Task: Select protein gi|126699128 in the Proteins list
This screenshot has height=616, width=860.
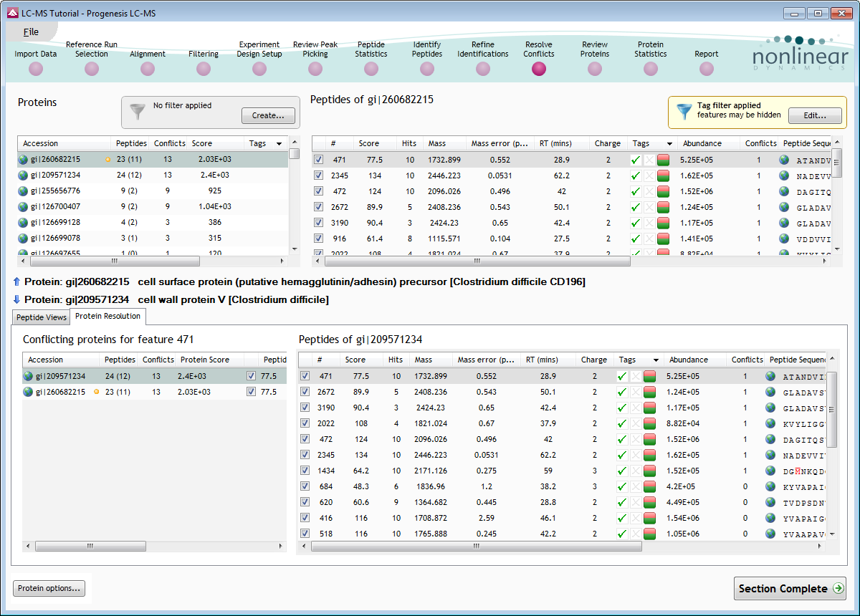Action: coord(153,223)
